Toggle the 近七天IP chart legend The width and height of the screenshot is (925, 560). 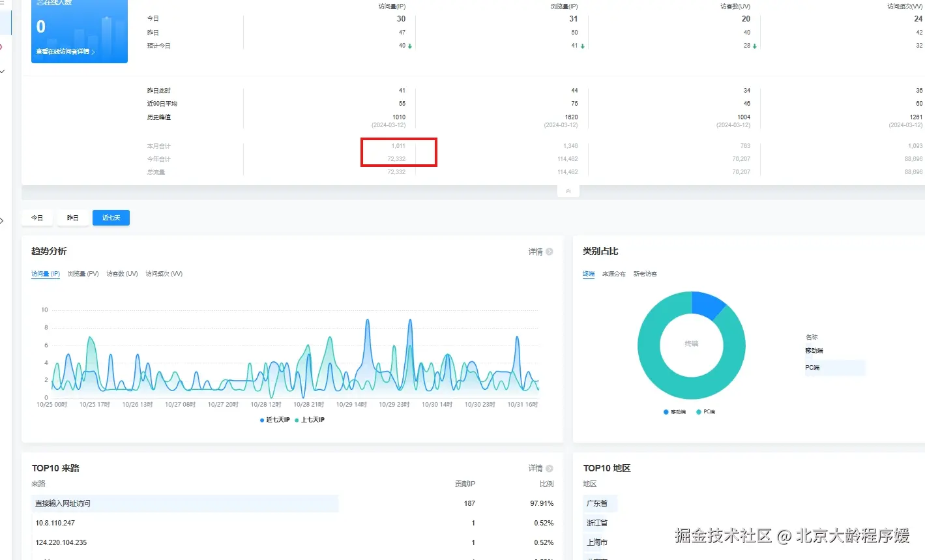274,420
